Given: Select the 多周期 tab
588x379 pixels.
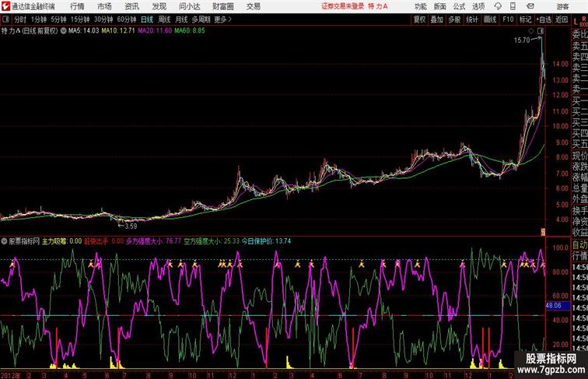Looking at the screenshot, I should (201, 19).
